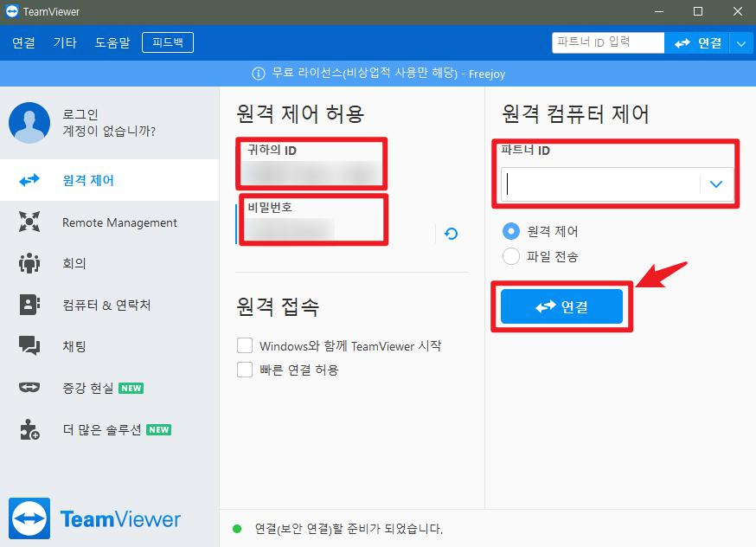Click the TeamViewer logo at bottom left
Screen dimensions: 756x547
coord(29,518)
